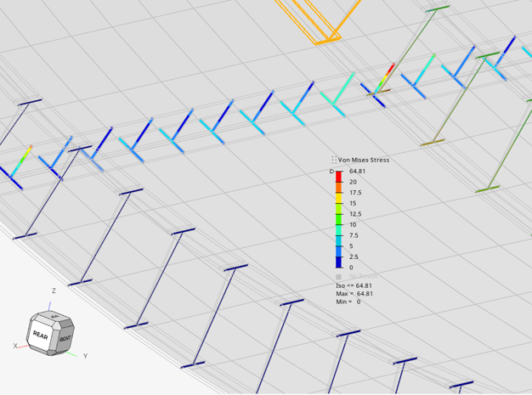
Task: Click the REAR face of the view cube
Action: (40, 334)
